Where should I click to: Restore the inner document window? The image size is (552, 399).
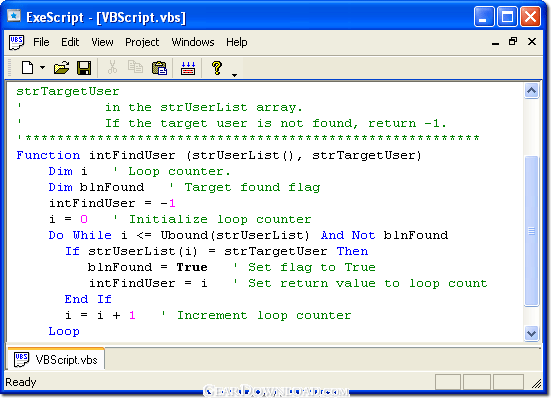(513, 42)
